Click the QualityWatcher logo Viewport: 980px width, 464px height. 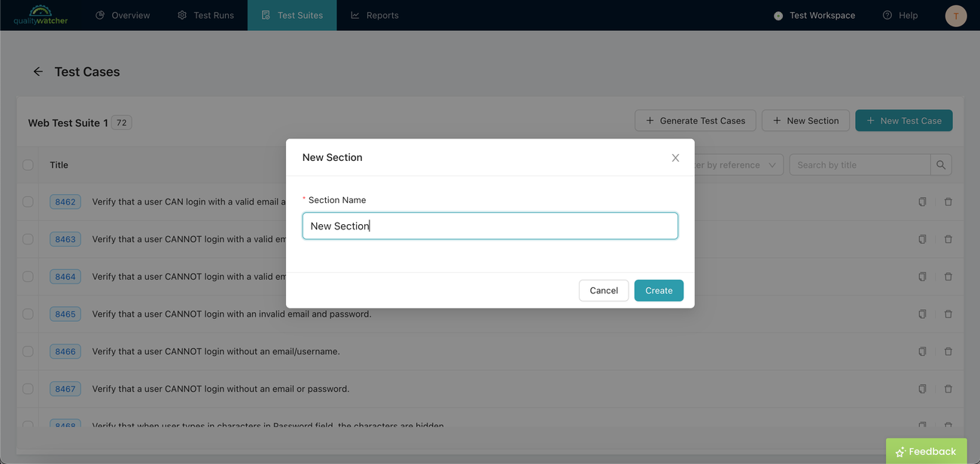41,14
